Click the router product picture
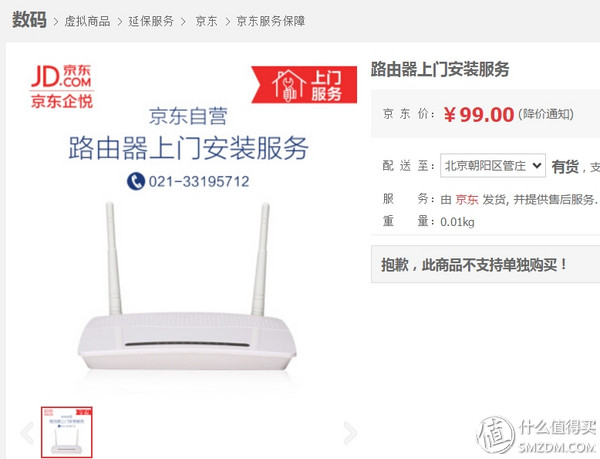 pyautogui.click(x=187, y=286)
